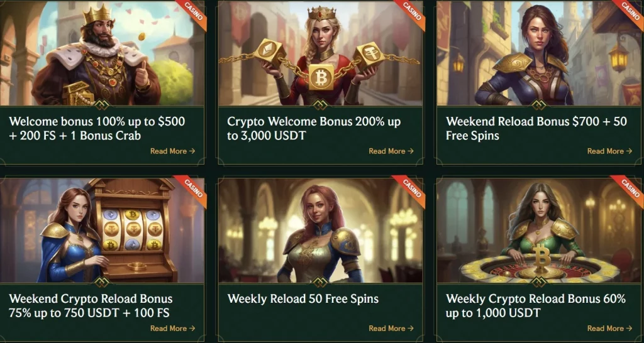Open Read More for Weekly Crypto Reload Bonus
Screen dimensions: 644x343
[609, 328]
